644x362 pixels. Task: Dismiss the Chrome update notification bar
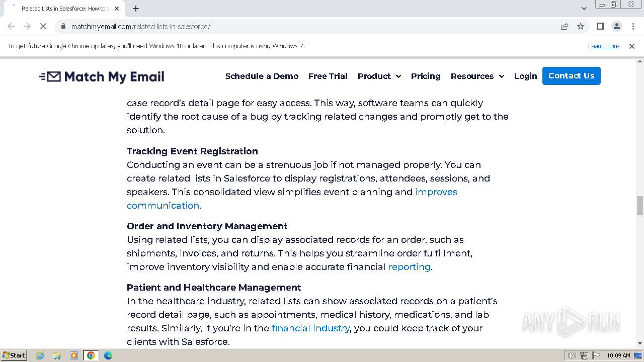(632, 46)
